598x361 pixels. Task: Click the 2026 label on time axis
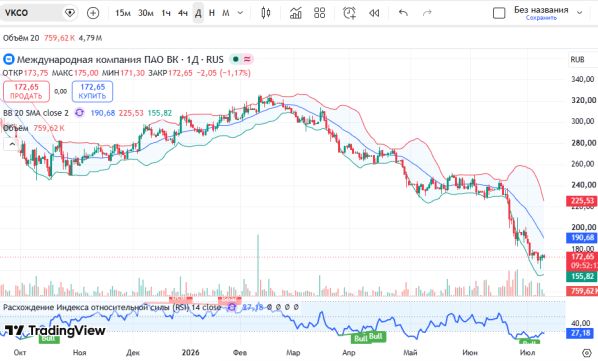pos(190,353)
